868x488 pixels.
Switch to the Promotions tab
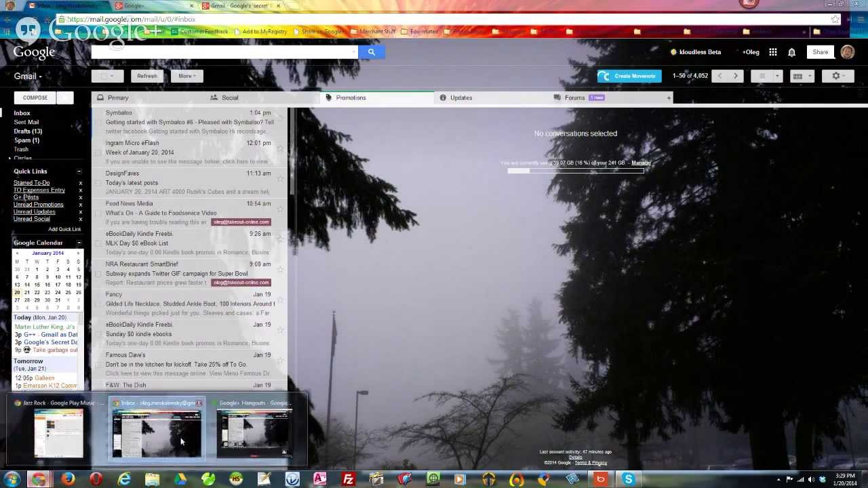[x=376, y=98]
